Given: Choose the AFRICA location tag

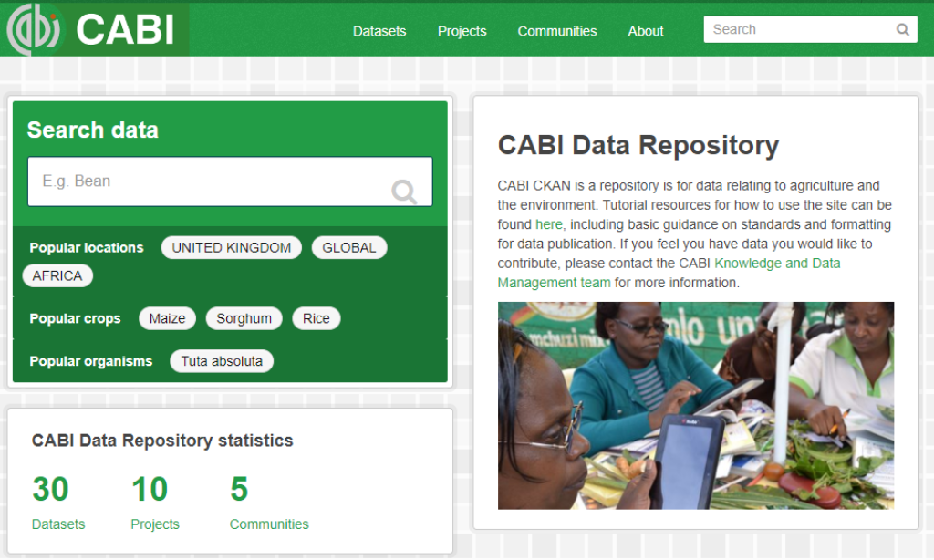Looking at the screenshot, I should (x=57, y=275).
